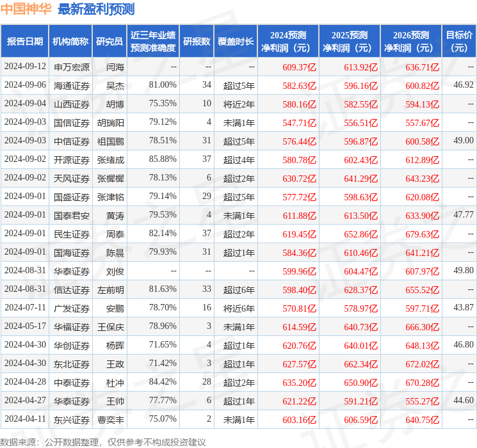Click the 华福证券 institution cell
This screenshot has width=477, height=448.
point(72,326)
